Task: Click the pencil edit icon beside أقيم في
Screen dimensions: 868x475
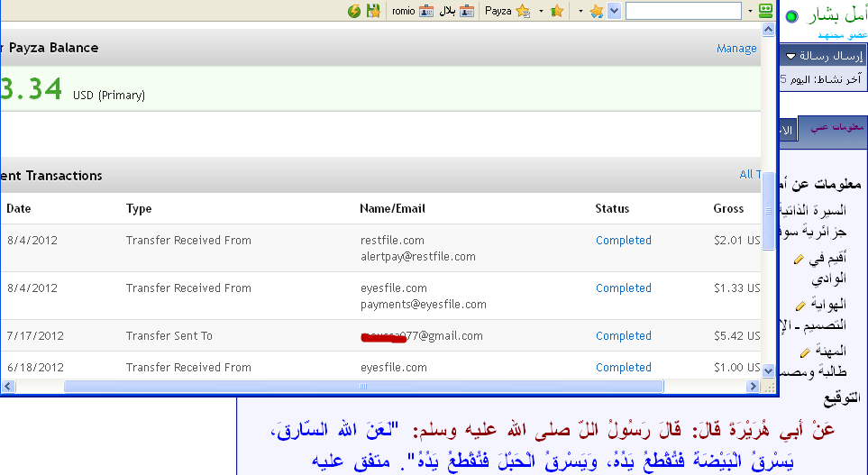Action: (x=799, y=259)
